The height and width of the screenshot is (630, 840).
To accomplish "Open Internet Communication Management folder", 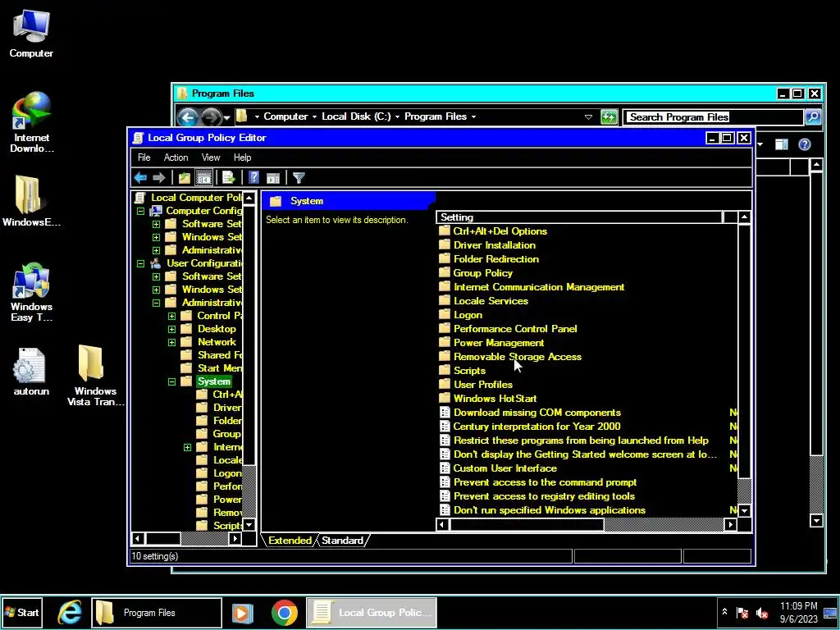I will (538, 286).
